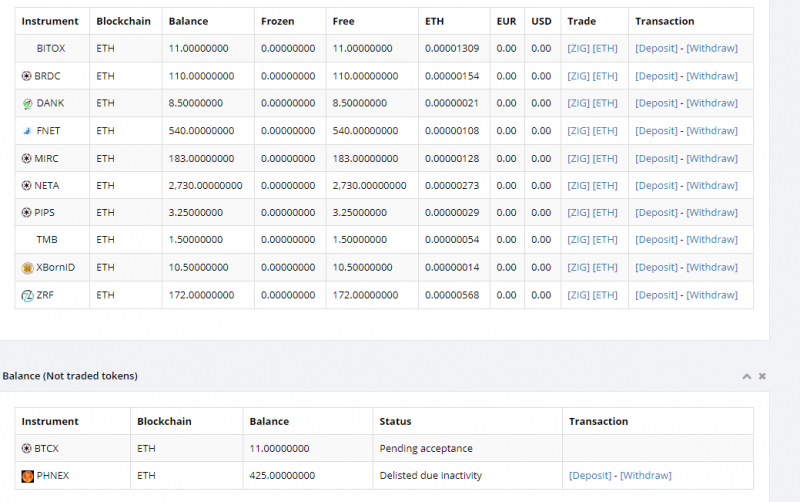Select the PIPS free amount 3.25000000
The height and width of the screenshot is (502, 800).
coord(360,213)
